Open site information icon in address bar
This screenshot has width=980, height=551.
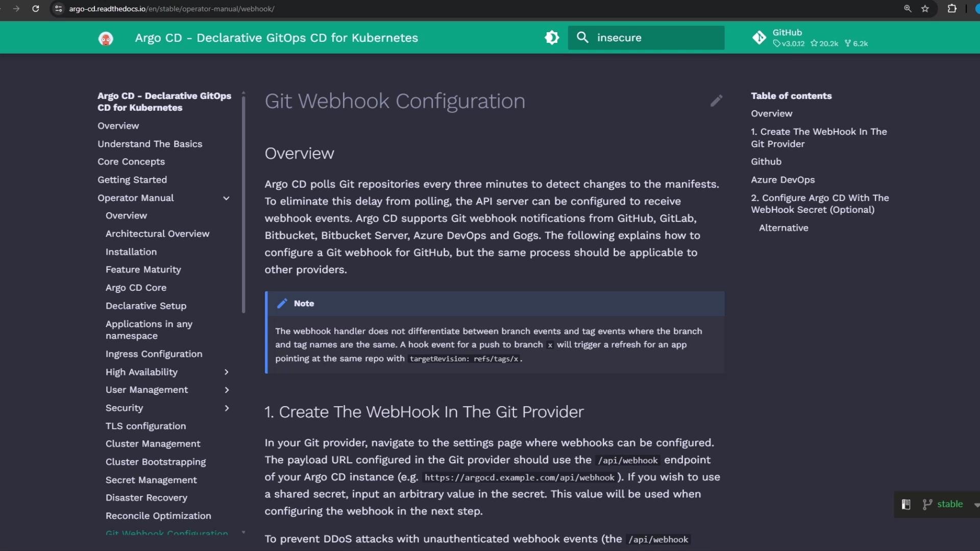(x=59, y=9)
